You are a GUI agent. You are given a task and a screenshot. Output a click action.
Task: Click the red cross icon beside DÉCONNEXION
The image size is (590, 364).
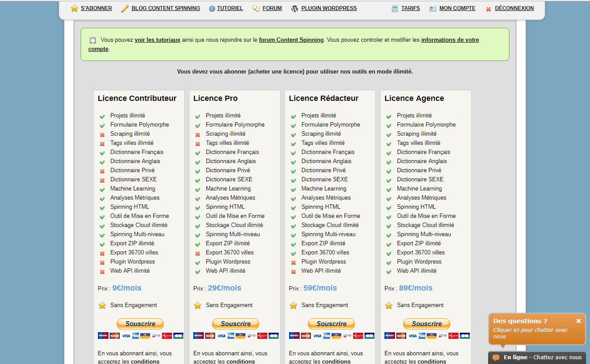click(x=489, y=9)
